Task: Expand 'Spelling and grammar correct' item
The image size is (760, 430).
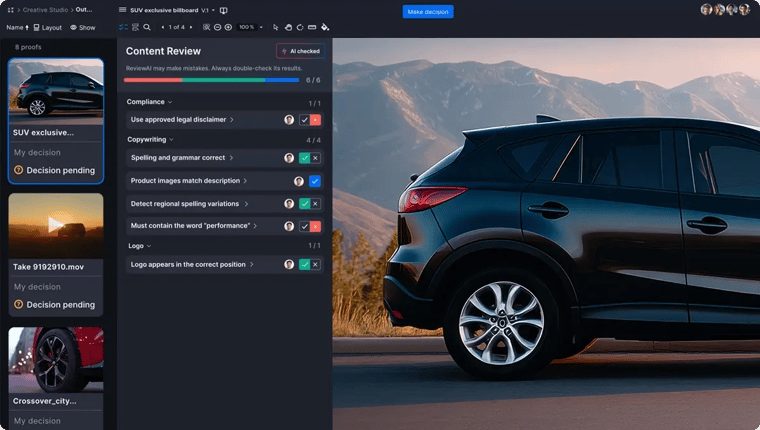Action: [x=182, y=158]
